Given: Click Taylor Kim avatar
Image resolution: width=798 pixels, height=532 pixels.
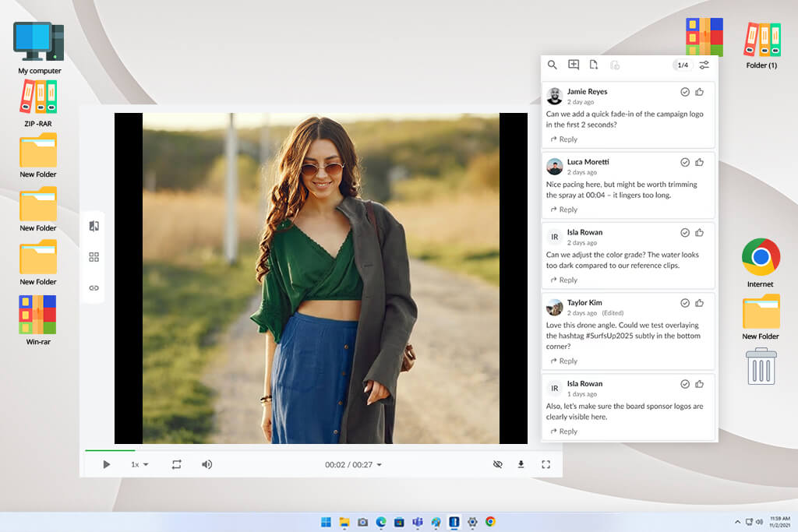Looking at the screenshot, I should point(554,307).
